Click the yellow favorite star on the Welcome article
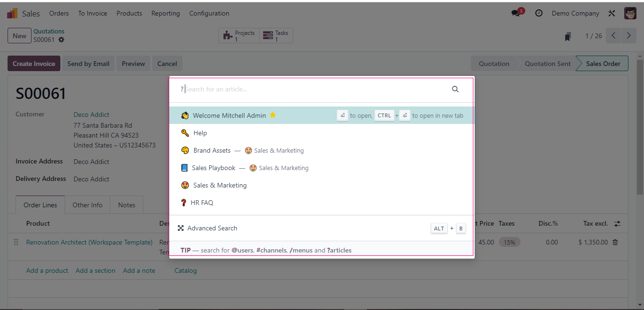The height and width of the screenshot is (310, 644). (x=272, y=115)
